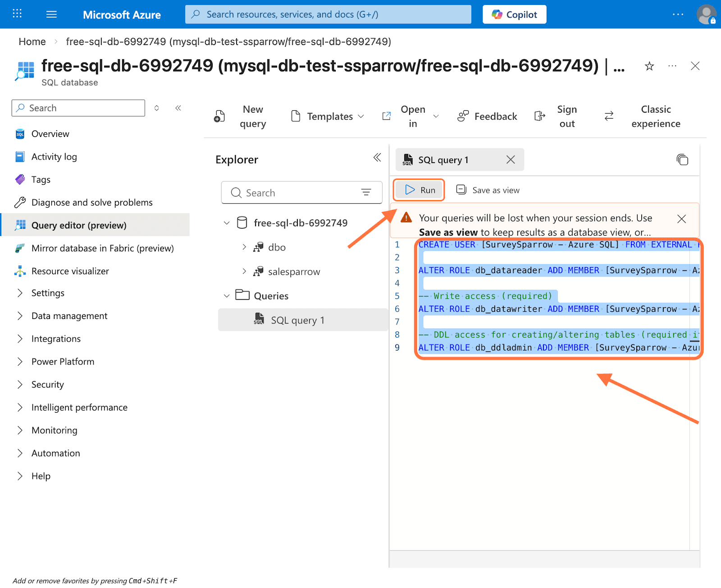Image resolution: width=721 pixels, height=588 pixels.
Task: Expand the dbo schema node
Action: pos(244,247)
